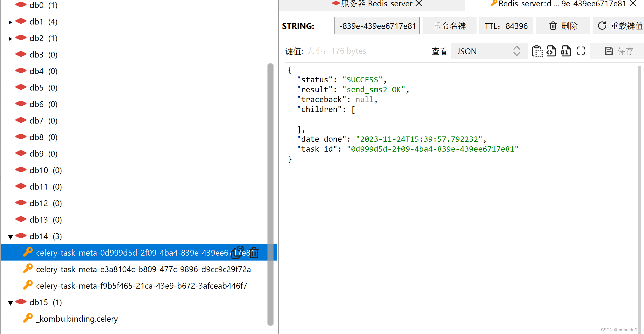Screen dimensions: 644x334
Task: Collapse the db14 database node
Action: pos(10,237)
